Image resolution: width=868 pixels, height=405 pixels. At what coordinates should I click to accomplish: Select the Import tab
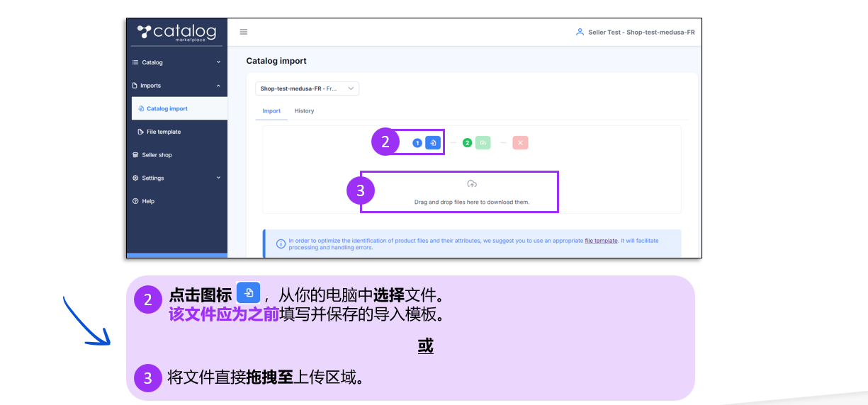point(271,111)
